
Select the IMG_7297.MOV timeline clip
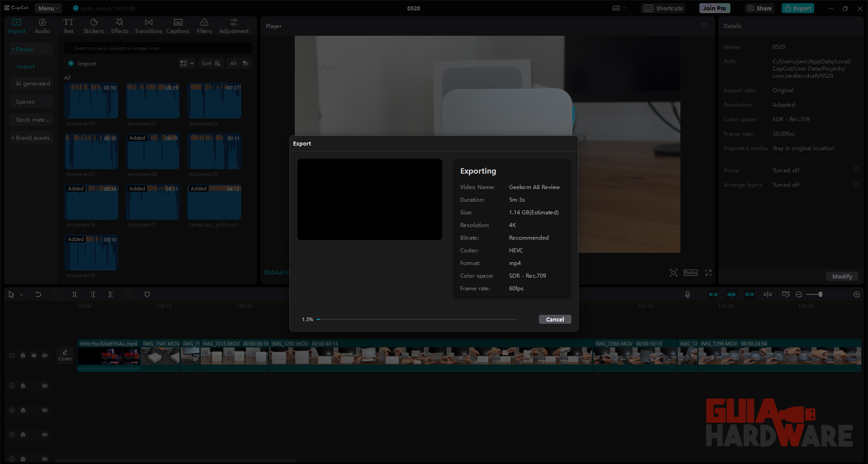pyautogui.click(x=431, y=355)
